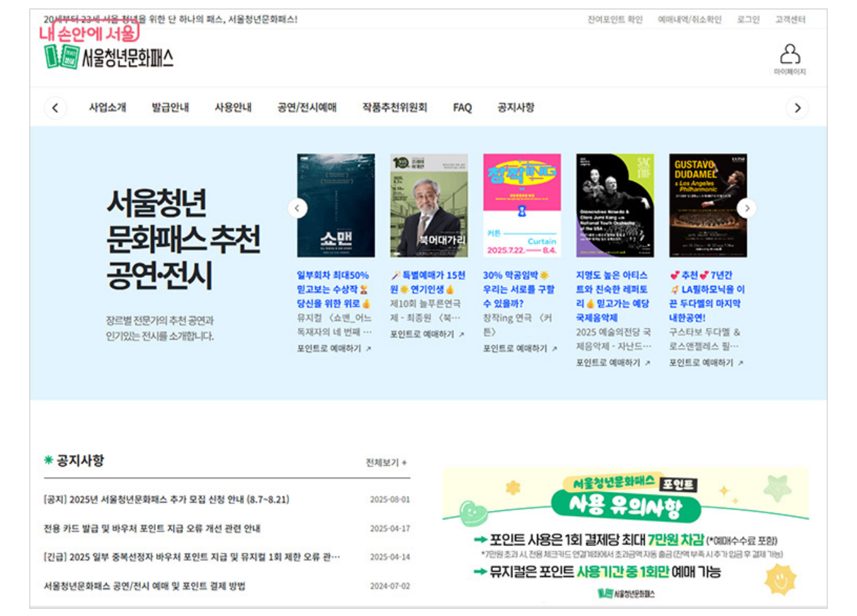This screenshot has width=857, height=616.
Task: Open LA필하모닉 두다멜 마지막 내한공연 title
Action: click(707, 297)
